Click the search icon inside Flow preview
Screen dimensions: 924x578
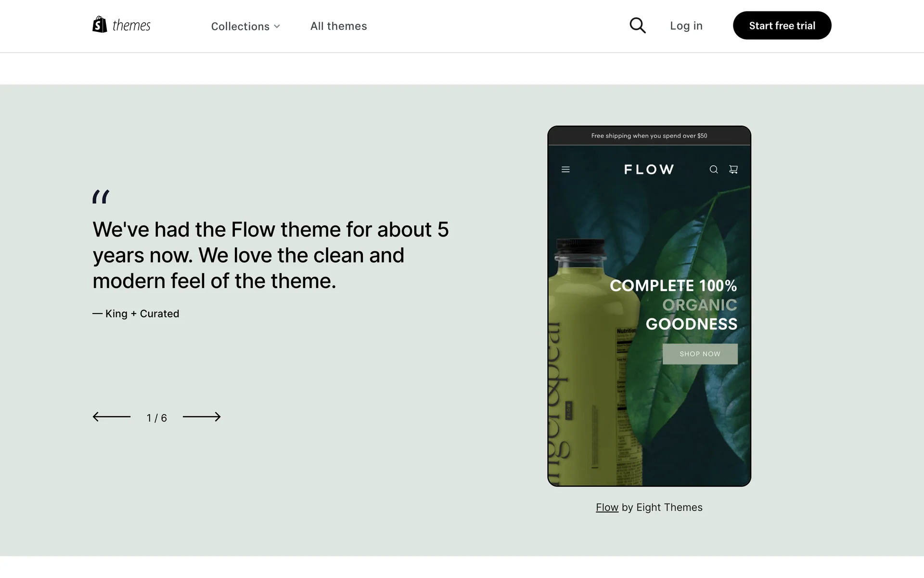[714, 170]
